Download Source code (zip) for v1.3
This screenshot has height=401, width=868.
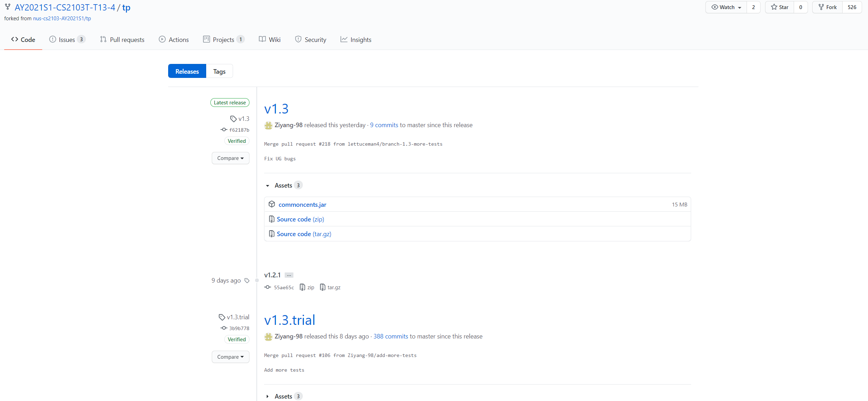300,219
